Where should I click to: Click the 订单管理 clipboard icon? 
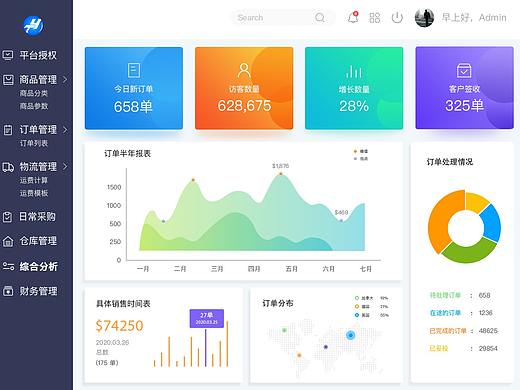[8, 130]
